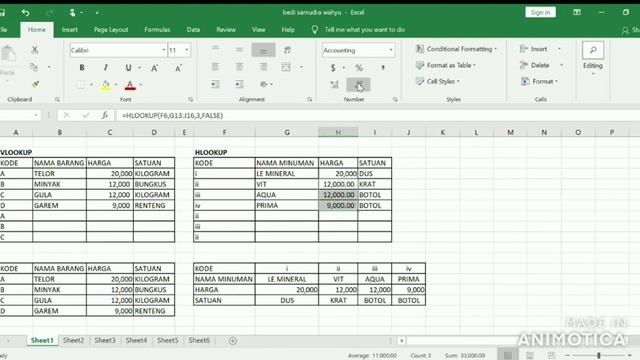Decrease the font size with smaller A icon

point(178,68)
